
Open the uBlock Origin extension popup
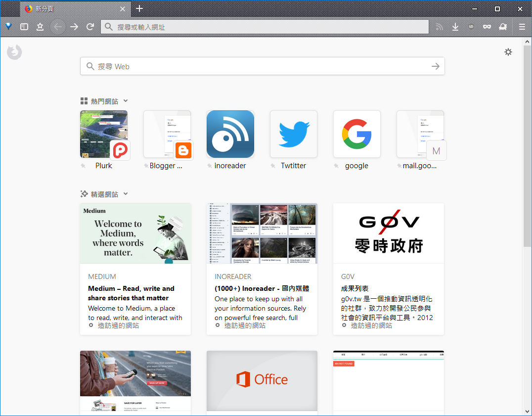[x=471, y=27]
